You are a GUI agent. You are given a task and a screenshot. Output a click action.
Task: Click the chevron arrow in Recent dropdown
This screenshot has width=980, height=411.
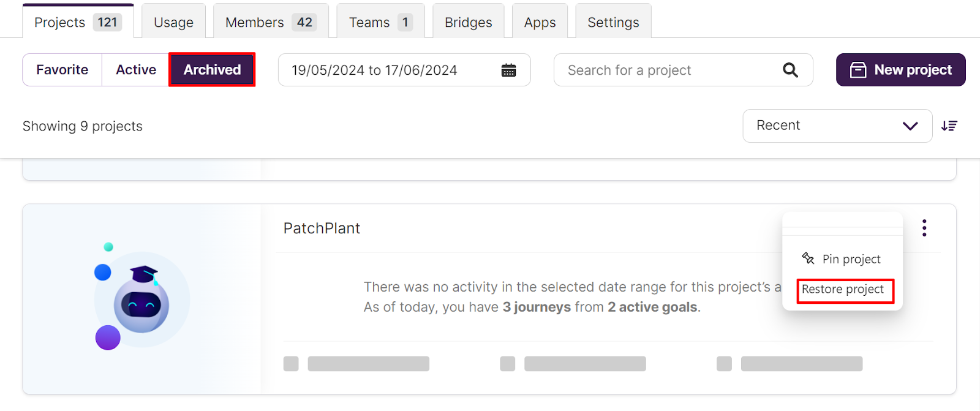click(910, 126)
